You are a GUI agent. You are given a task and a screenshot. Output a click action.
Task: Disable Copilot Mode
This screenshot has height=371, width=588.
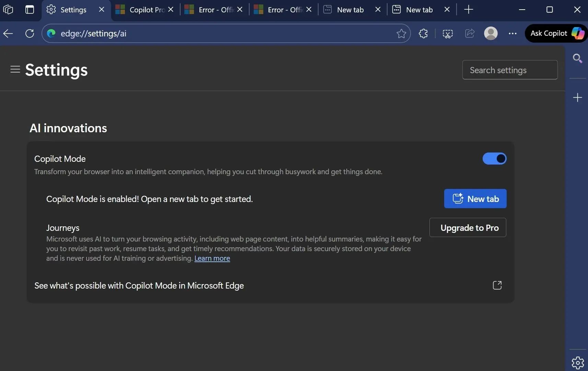tap(495, 158)
